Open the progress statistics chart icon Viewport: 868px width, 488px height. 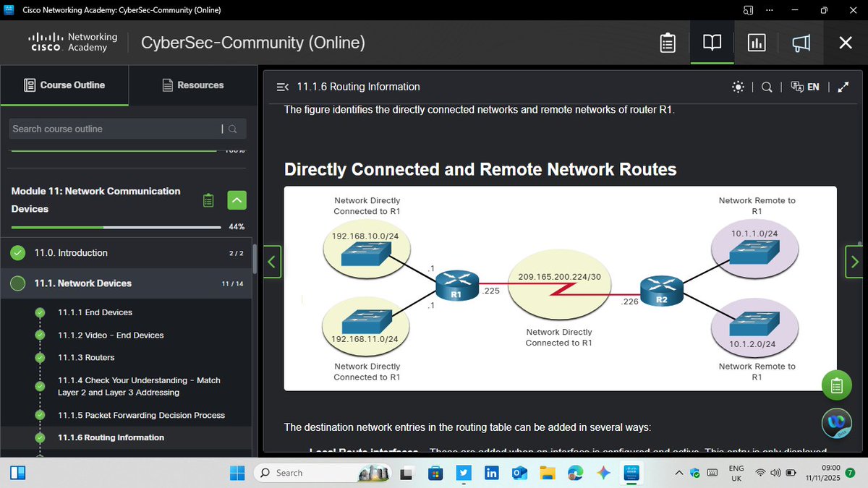[757, 43]
